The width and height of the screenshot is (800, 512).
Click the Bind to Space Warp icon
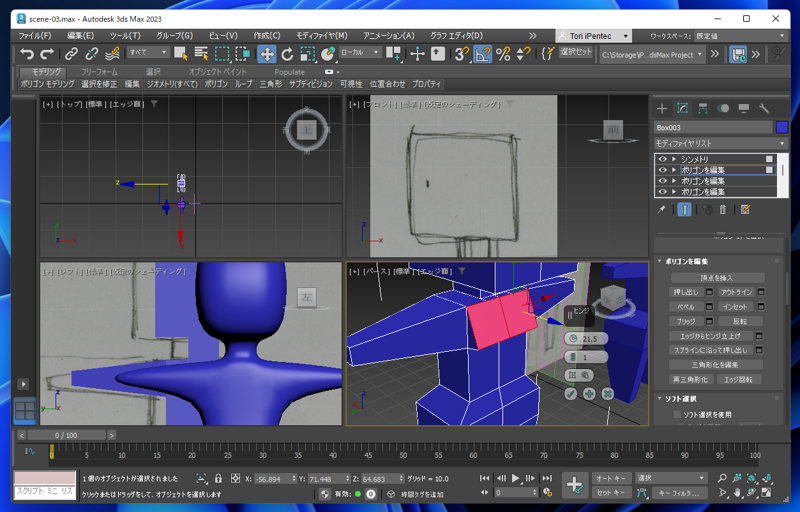[x=112, y=54]
